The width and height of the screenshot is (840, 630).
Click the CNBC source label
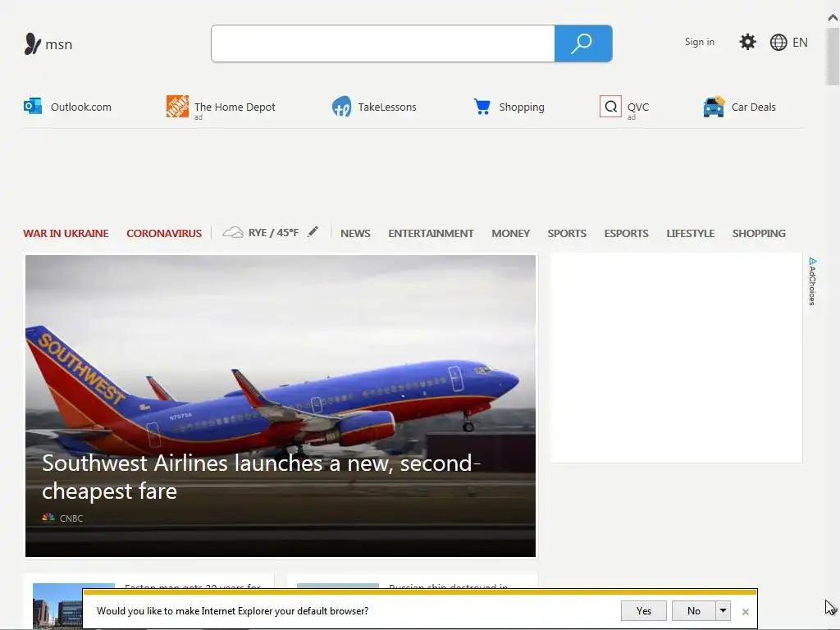(71, 518)
